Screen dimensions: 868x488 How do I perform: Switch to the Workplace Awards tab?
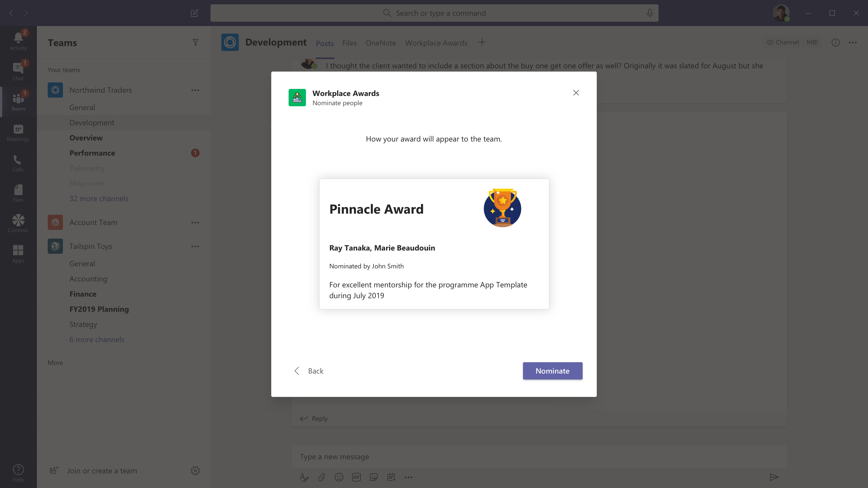pos(436,43)
